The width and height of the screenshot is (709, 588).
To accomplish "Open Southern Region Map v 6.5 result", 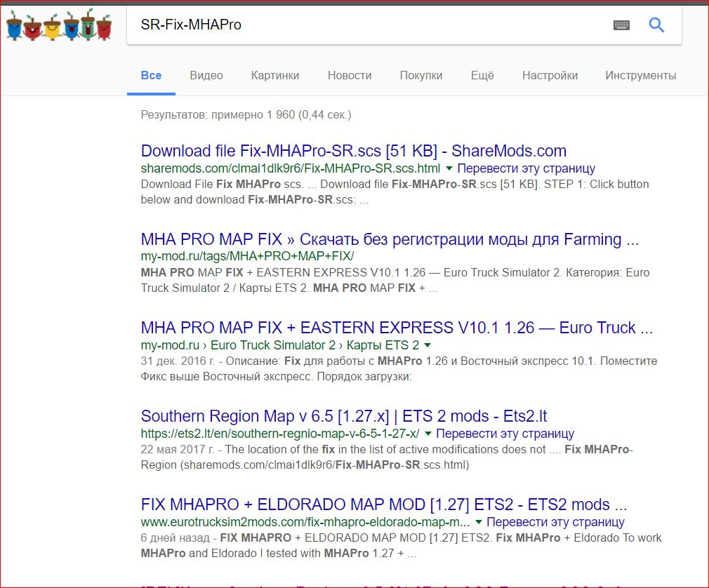I will point(344,416).
